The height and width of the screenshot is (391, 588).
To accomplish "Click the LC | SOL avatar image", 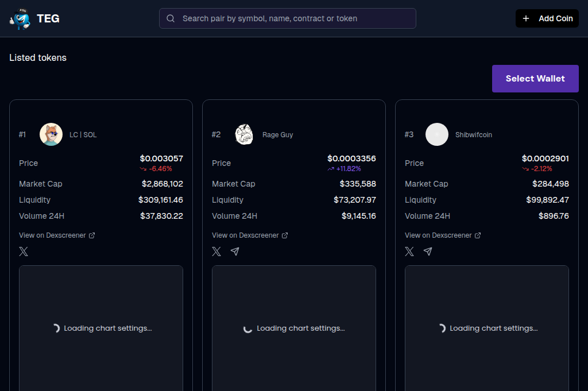I will point(51,134).
